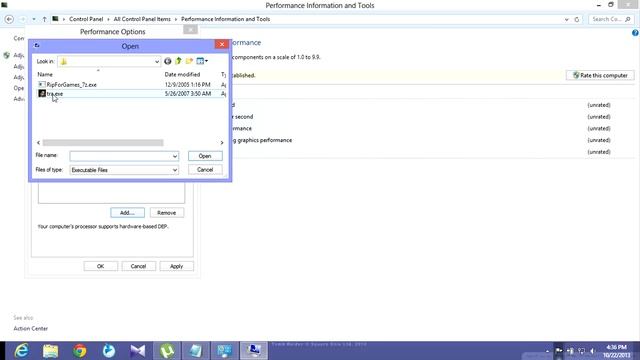Click Rate this computer button

click(600, 76)
